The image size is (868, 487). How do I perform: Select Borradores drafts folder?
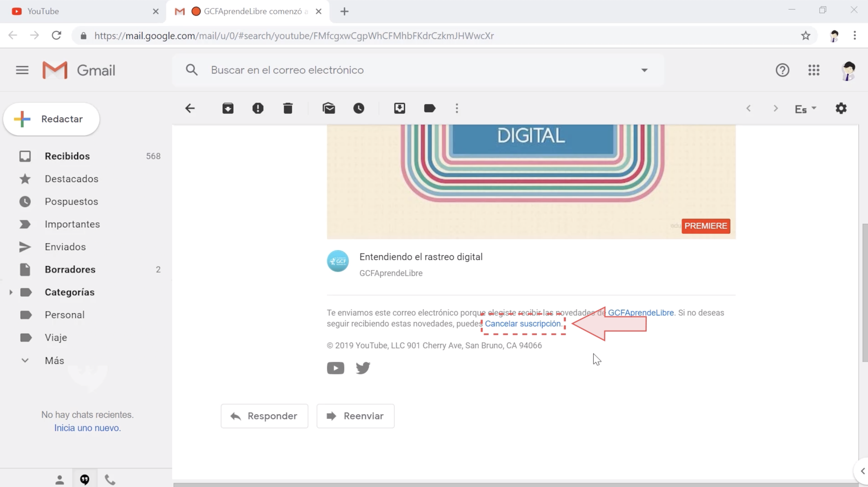tap(70, 269)
